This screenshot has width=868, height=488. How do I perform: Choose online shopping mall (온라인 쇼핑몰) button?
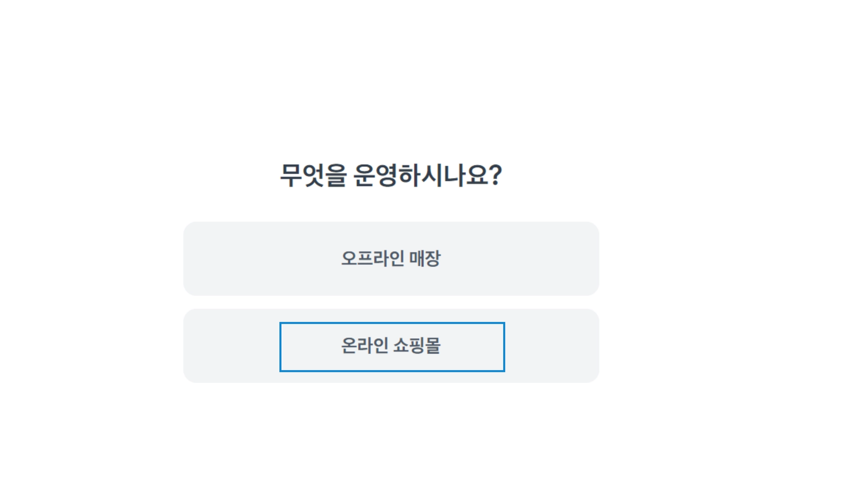click(x=391, y=346)
